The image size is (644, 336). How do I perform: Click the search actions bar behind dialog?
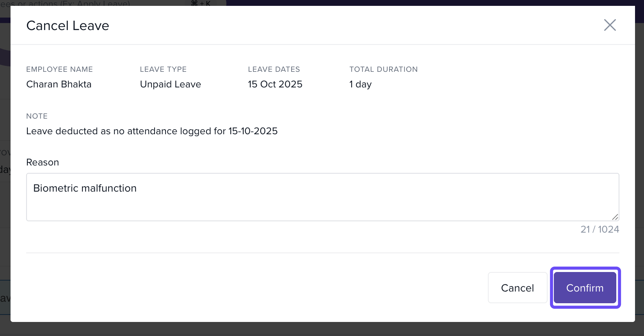point(78,3)
